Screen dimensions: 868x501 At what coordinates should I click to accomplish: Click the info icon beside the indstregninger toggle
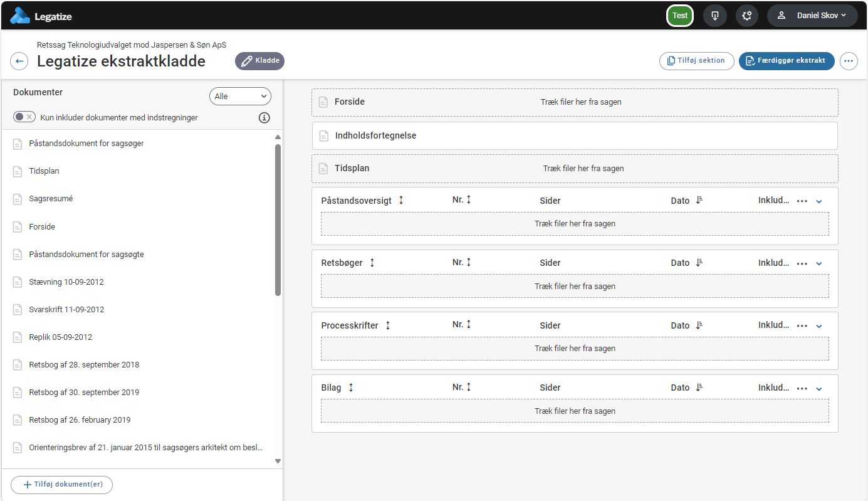coord(264,117)
